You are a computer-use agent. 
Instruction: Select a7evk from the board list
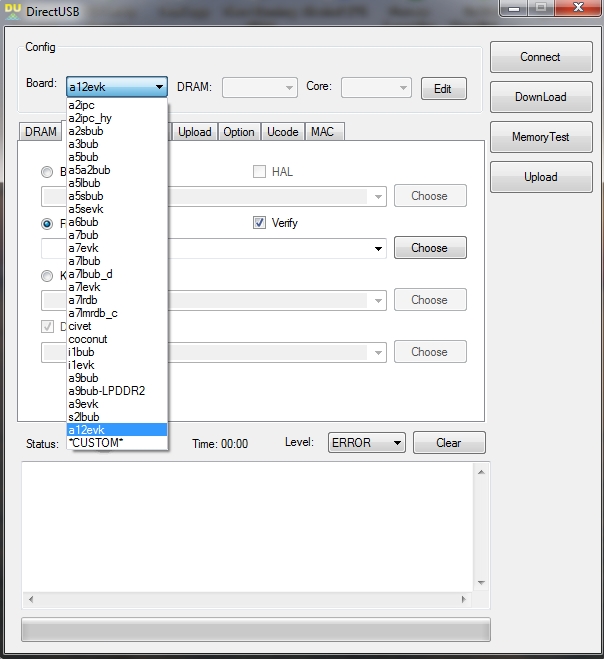click(x=84, y=248)
